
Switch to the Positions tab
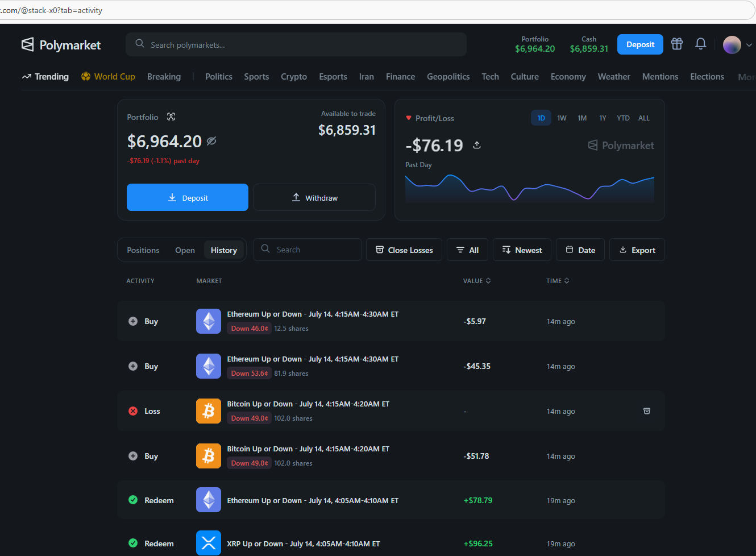pos(143,250)
